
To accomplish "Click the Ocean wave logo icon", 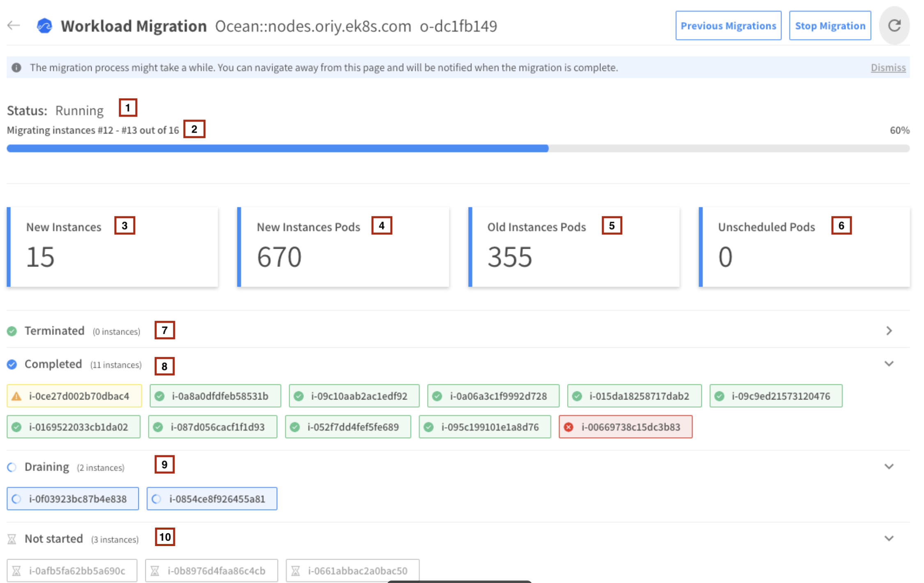I will [44, 26].
